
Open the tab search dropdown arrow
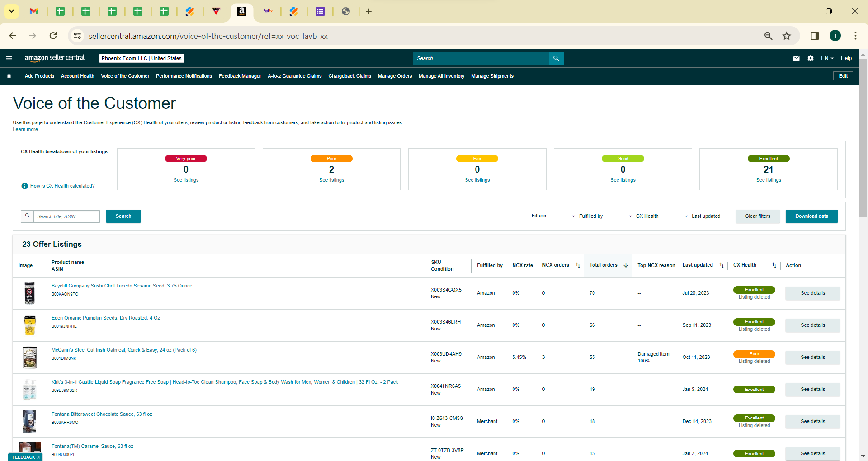11,11
